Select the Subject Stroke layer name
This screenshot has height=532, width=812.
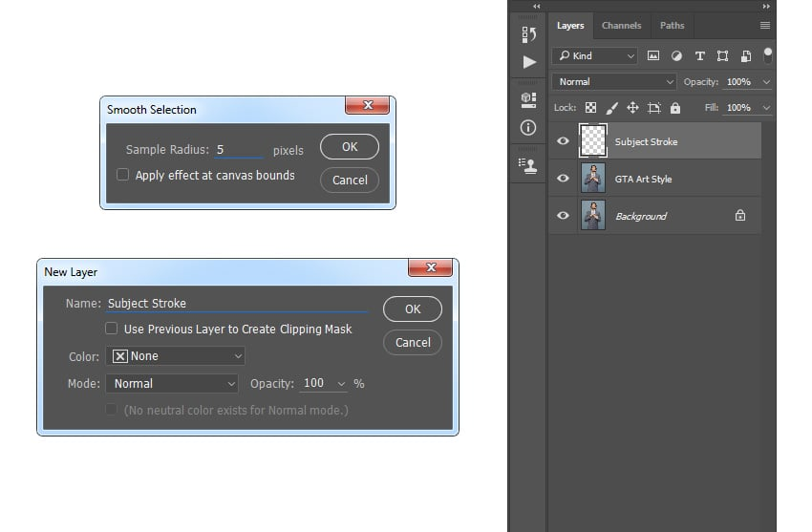tap(646, 141)
